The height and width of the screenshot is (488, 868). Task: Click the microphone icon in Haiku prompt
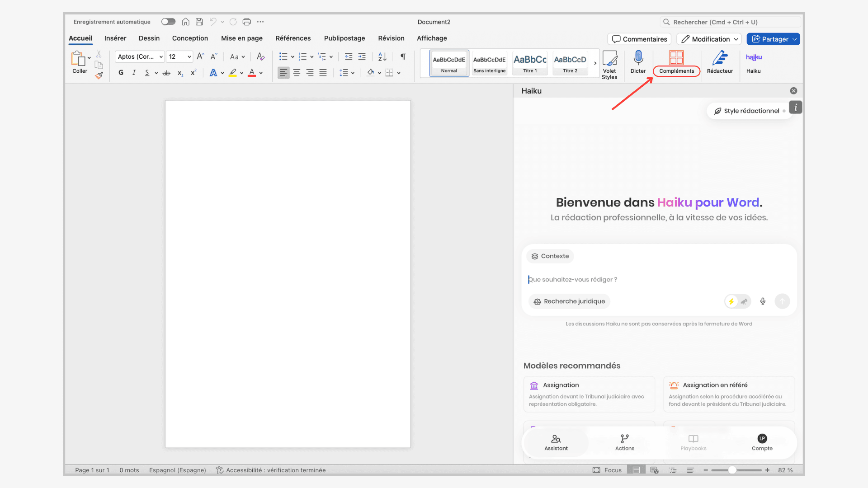point(763,301)
